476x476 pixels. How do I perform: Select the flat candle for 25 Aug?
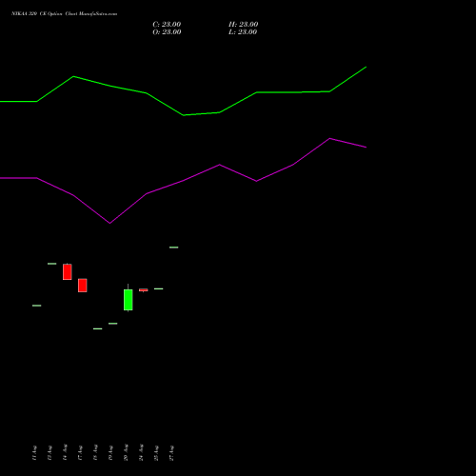(x=159, y=288)
